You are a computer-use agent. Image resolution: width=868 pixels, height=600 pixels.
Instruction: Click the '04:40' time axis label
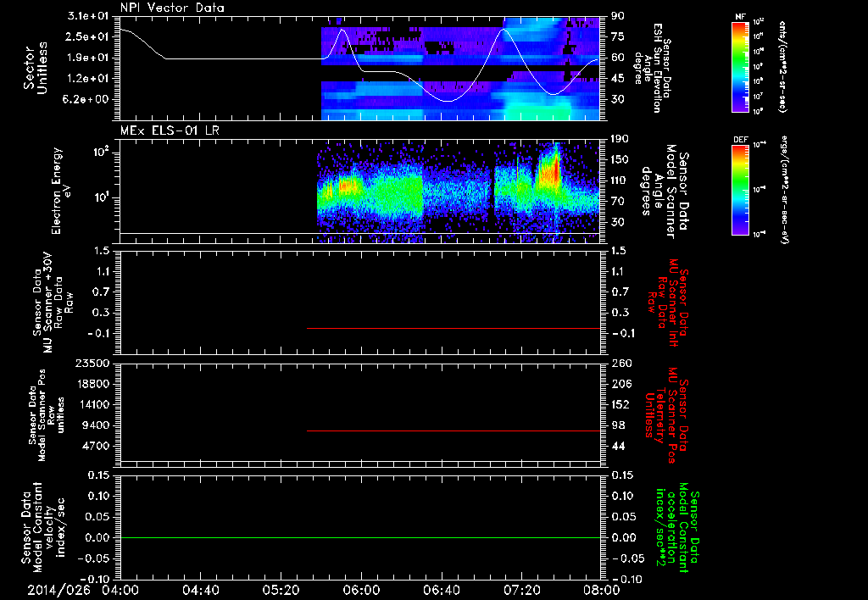200,591
